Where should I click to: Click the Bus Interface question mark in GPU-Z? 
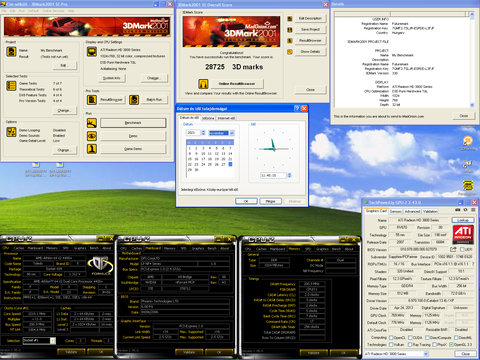(x=472, y=264)
